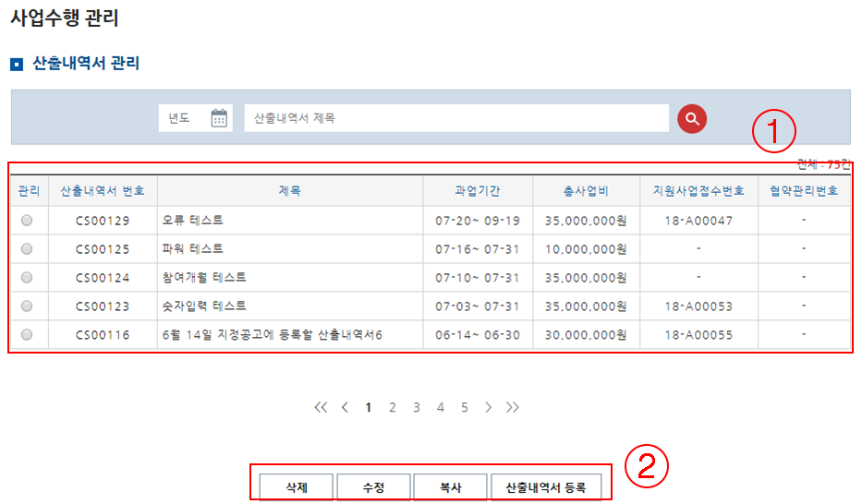Viewport: 862px width, 504px height.
Task: Jump to the last page arrow
Action: click(x=513, y=407)
